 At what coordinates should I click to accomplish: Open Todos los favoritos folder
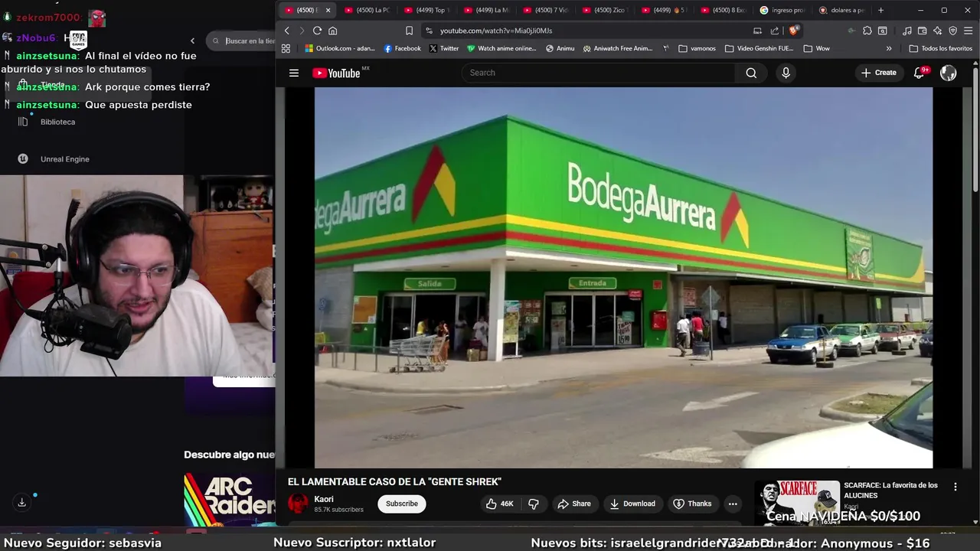(x=941, y=48)
